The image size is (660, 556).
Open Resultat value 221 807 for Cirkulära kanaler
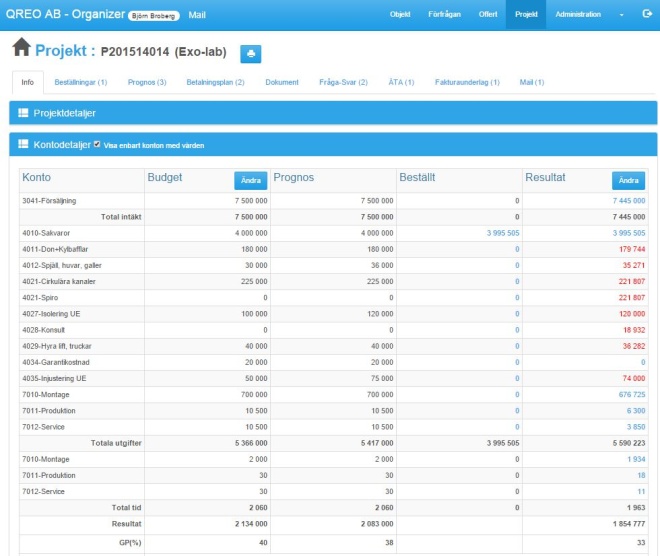point(632,281)
